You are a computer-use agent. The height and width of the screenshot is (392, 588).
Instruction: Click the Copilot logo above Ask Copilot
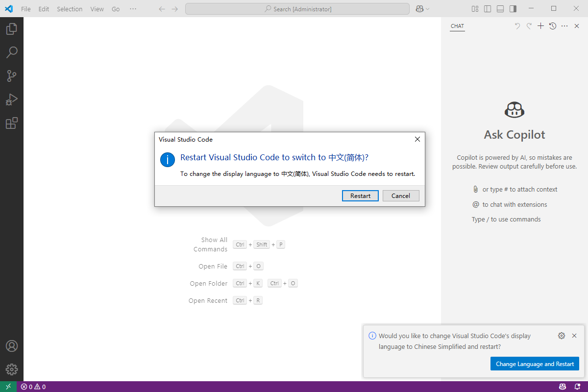514,110
